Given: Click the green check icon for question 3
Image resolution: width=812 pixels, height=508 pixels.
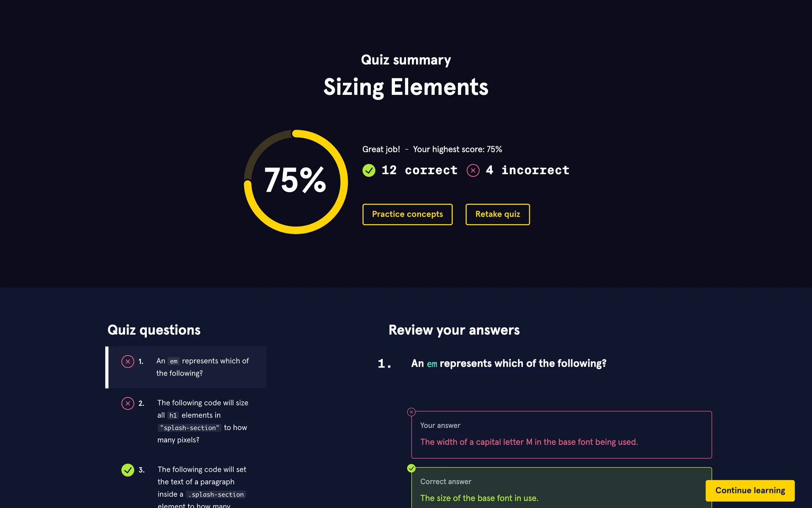Looking at the screenshot, I should (x=128, y=470).
